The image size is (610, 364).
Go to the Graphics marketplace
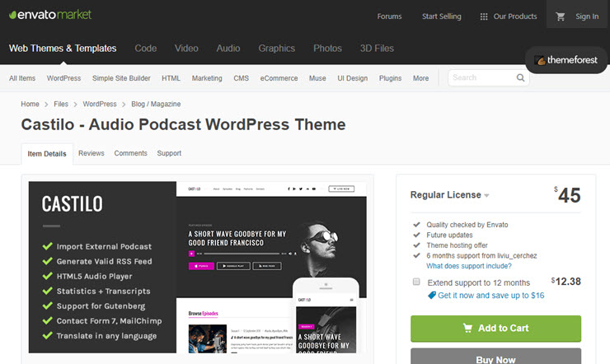click(277, 48)
